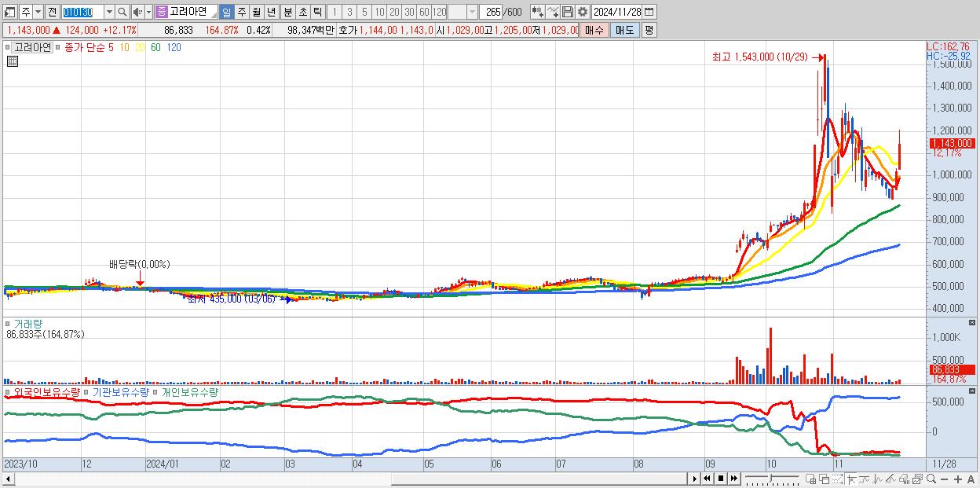This screenshot has width=980, height=488.
Task: Click the 평 button
Action: 649,30
